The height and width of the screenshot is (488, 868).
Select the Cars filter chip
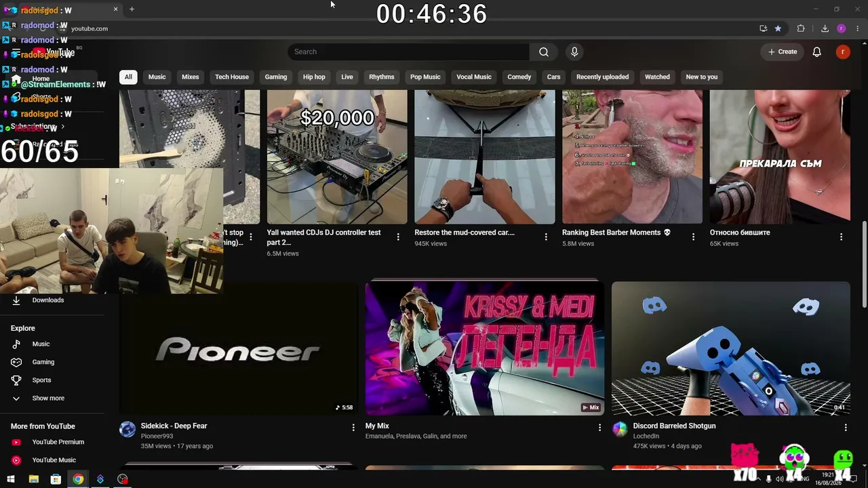554,77
